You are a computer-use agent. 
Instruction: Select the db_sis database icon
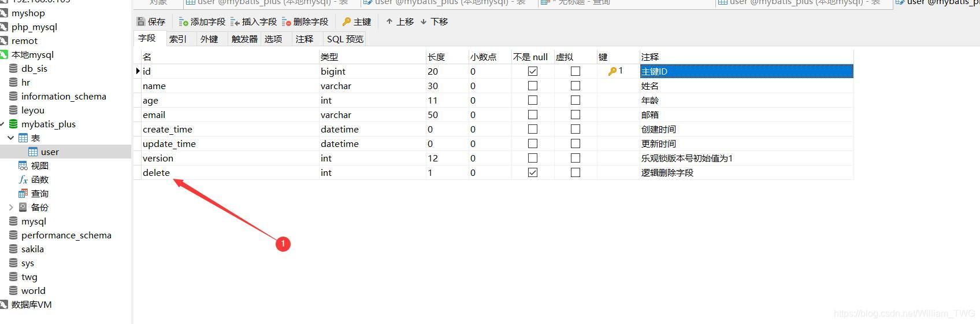click(x=13, y=68)
